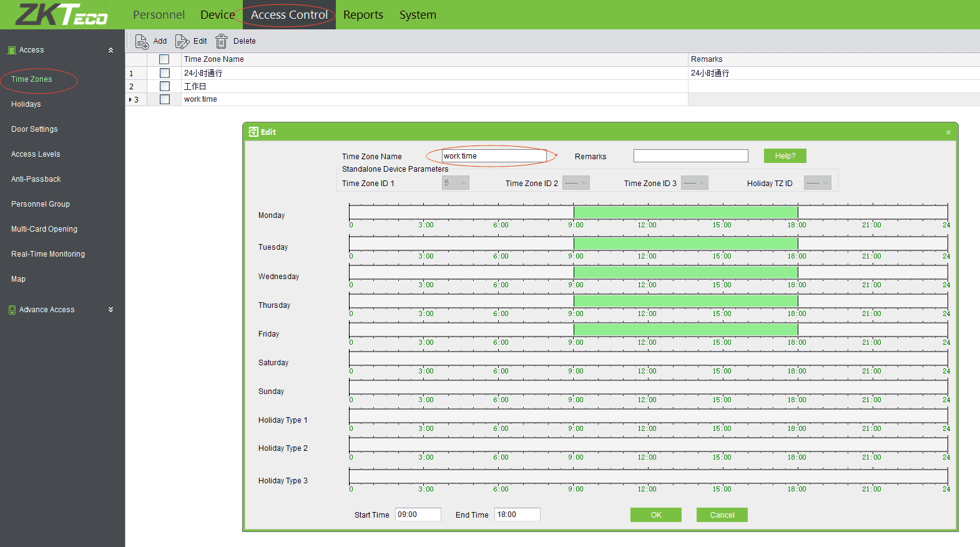This screenshot has width=980, height=547.
Task: Click the Edit dialog title icon
Action: [253, 132]
